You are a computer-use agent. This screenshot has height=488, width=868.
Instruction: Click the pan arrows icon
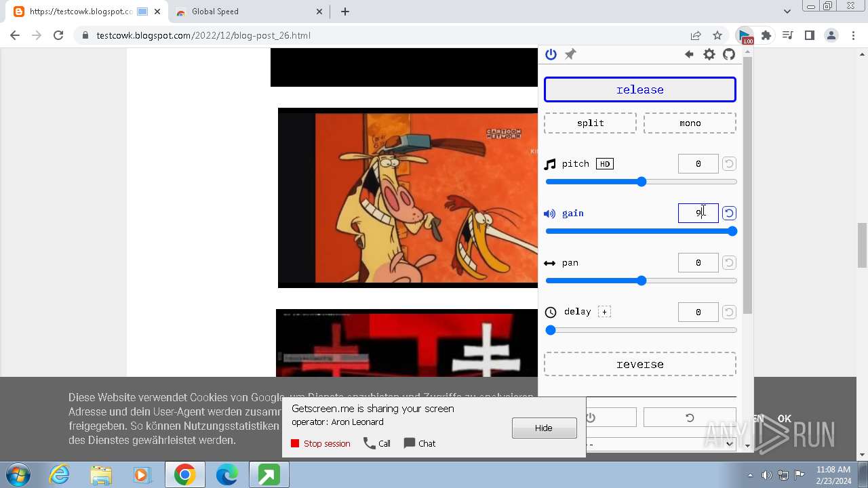coord(550,263)
